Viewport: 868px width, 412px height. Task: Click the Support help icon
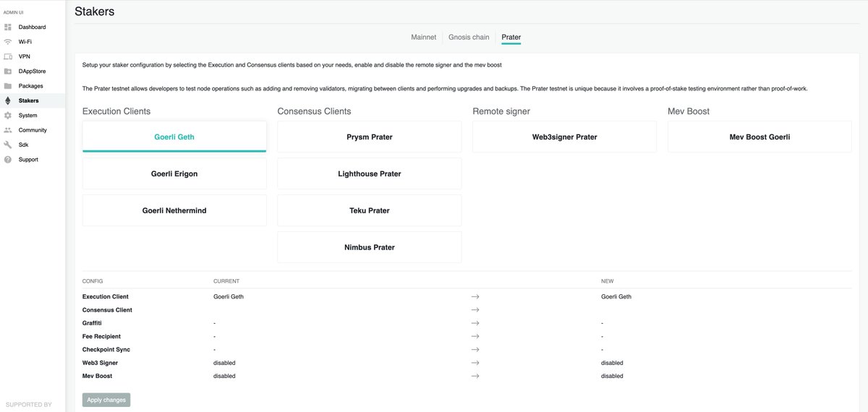tap(8, 160)
